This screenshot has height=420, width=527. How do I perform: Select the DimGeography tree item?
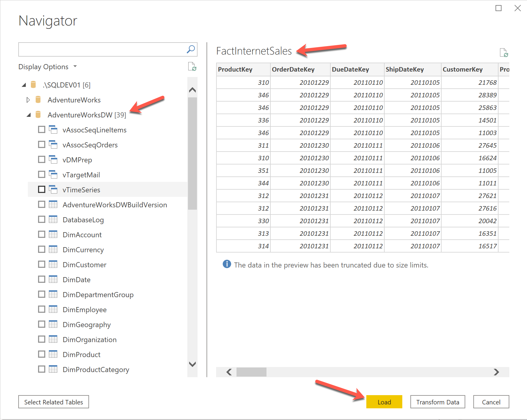[x=87, y=324]
